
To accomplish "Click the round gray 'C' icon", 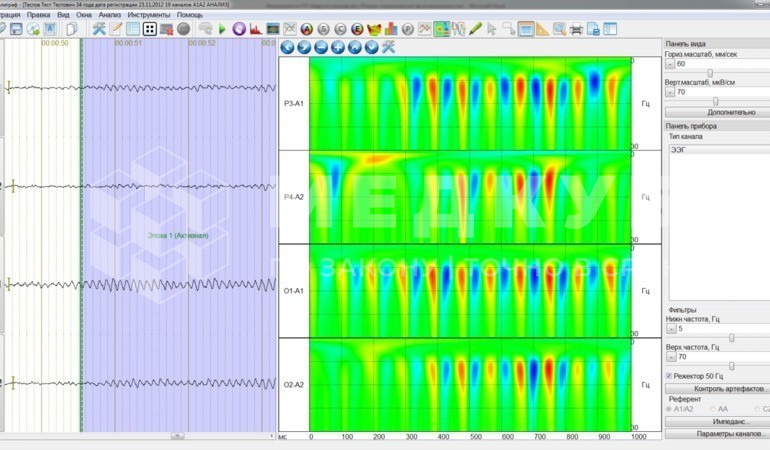I will (340, 29).
